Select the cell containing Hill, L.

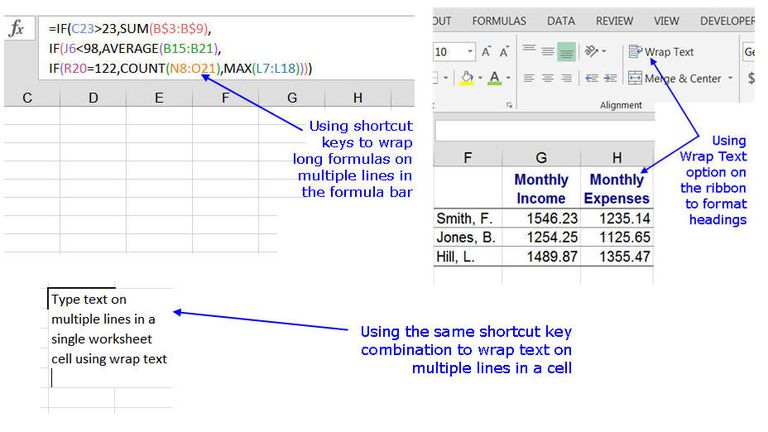pyautogui.click(x=468, y=257)
